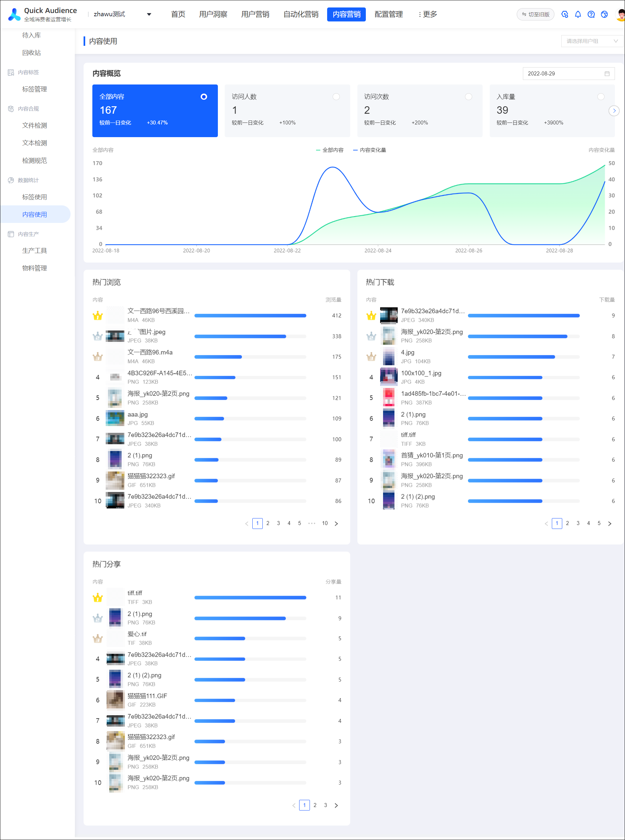This screenshot has width=625, height=840.
Task: Select the 访问人数 radio button
Action: click(336, 97)
